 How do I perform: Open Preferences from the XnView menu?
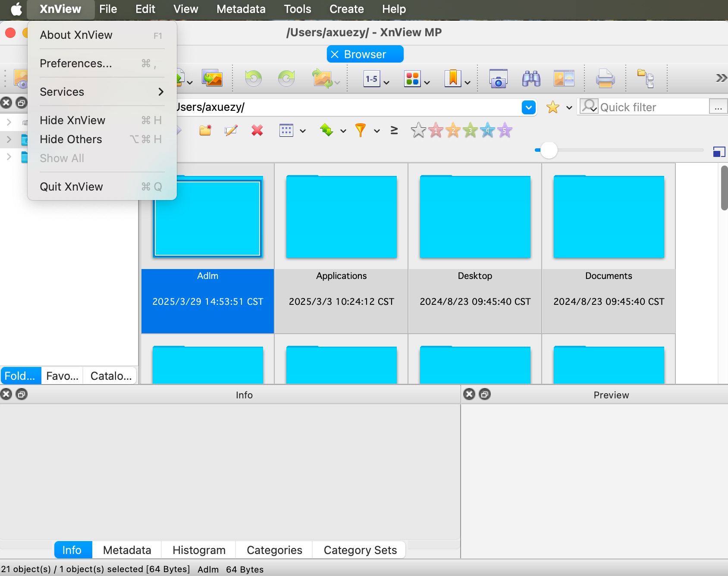76,63
